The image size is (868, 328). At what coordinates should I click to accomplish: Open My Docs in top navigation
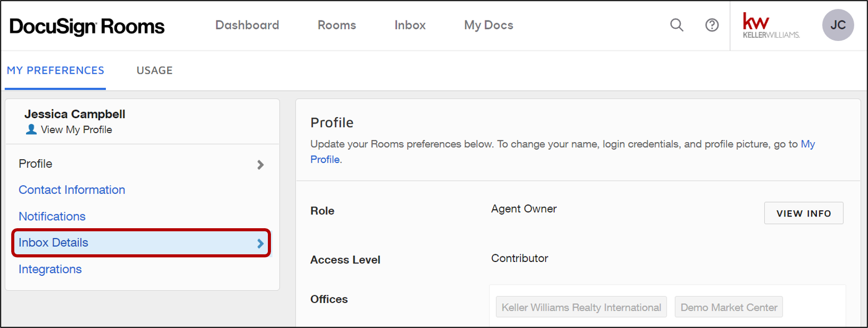[489, 25]
